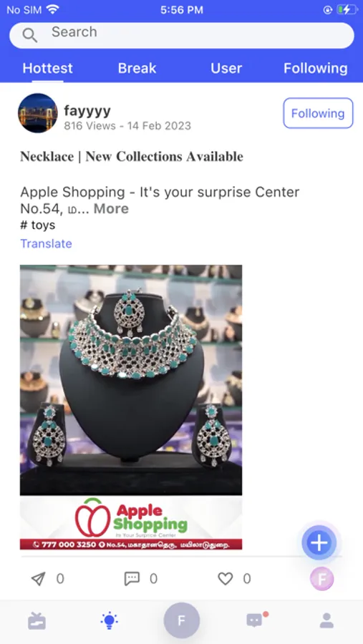Screen dimensions: 363x644
Task: Tap the search magnifier icon
Action: (29, 35)
